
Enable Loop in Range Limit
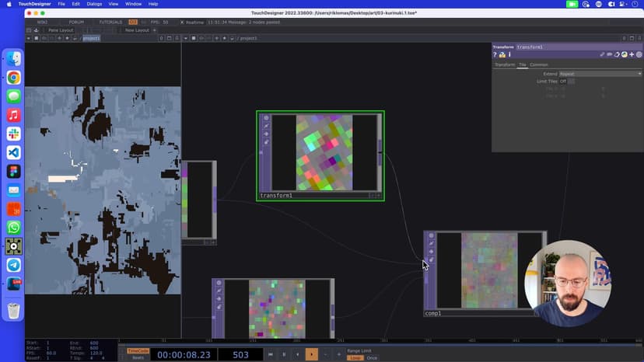(355, 358)
